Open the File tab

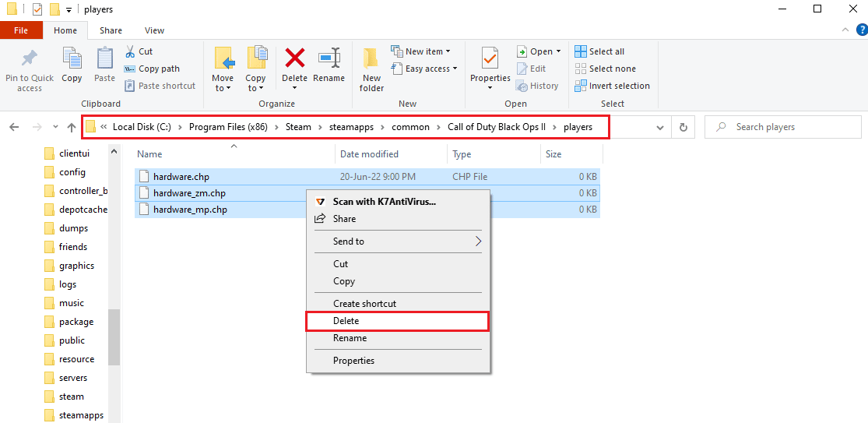21,30
